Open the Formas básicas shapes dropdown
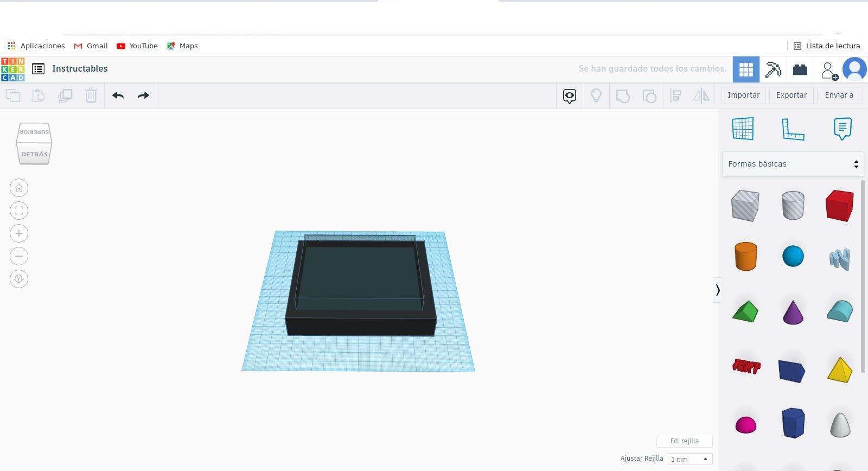868x471 pixels. coord(793,164)
